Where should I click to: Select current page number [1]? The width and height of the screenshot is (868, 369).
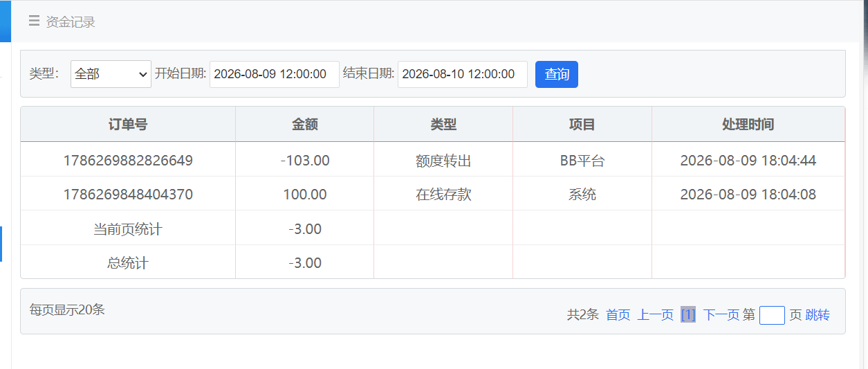click(688, 315)
